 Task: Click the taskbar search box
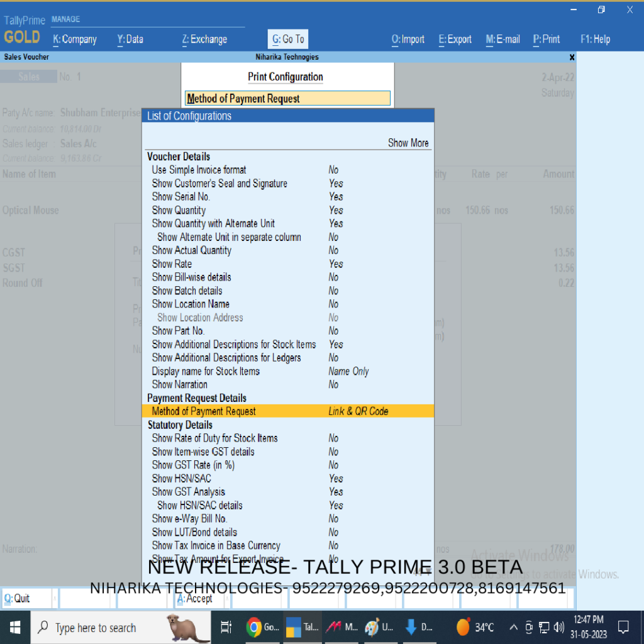[121, 628]
